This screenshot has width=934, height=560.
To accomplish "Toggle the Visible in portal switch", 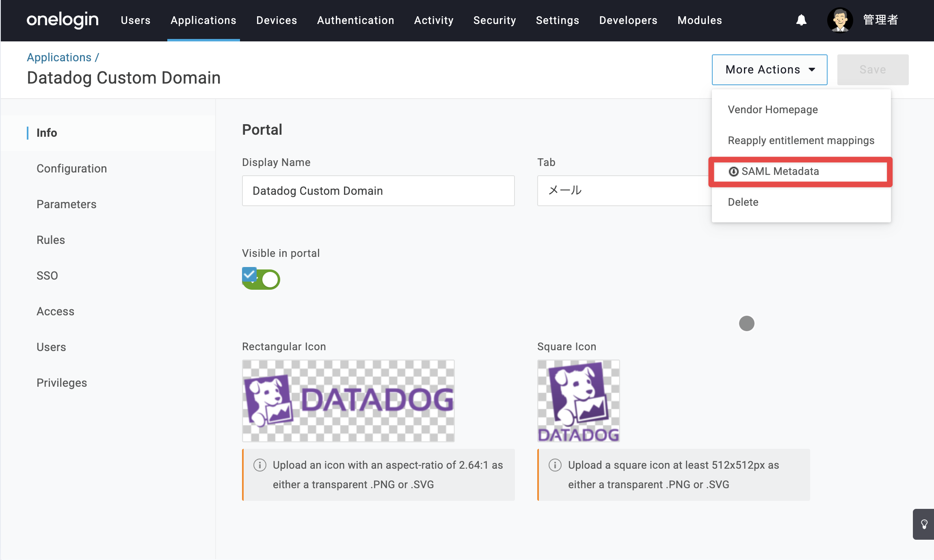I will tap(261, 279).
